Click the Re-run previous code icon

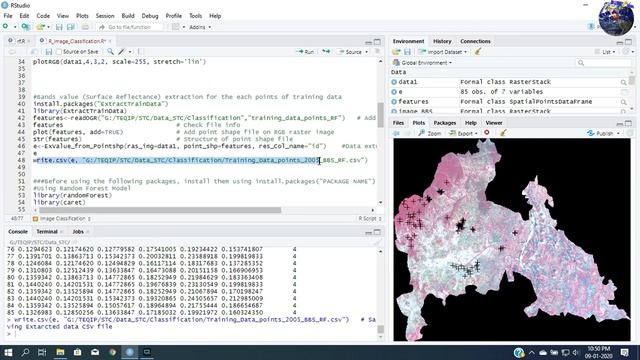coord(326,52)
